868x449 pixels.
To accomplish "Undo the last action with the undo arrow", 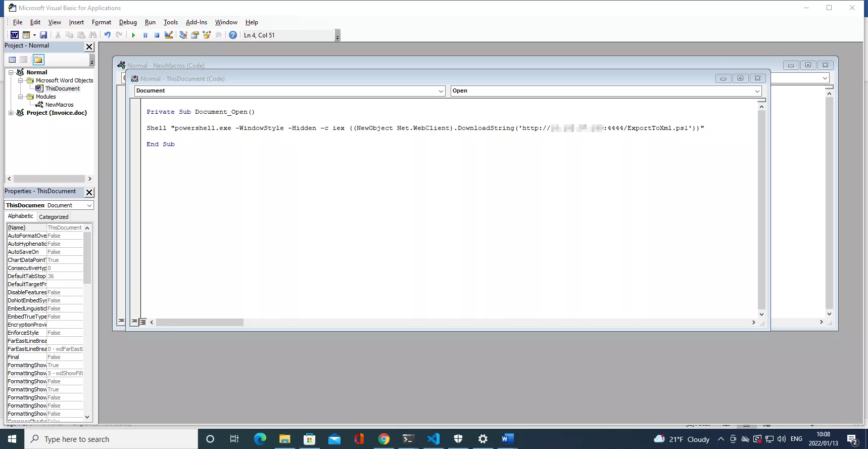I will click(107, 35).
